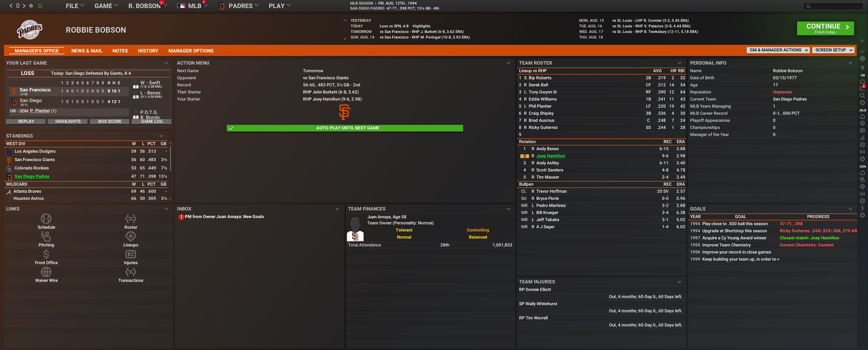Open the Pitching link icon
Screen dimensions: 868x350
pos(46,237)
